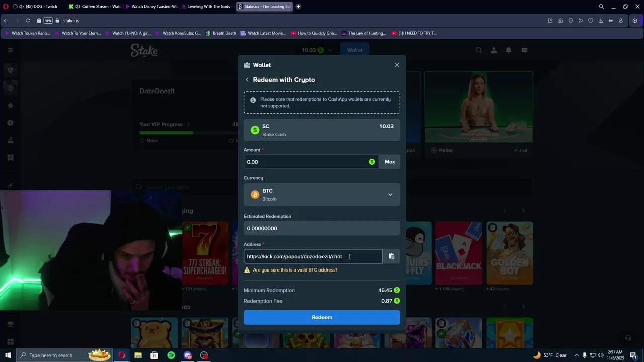Click the VPN badge in address bar
This screenshot has width=644, height=362.
coord(48,21)
